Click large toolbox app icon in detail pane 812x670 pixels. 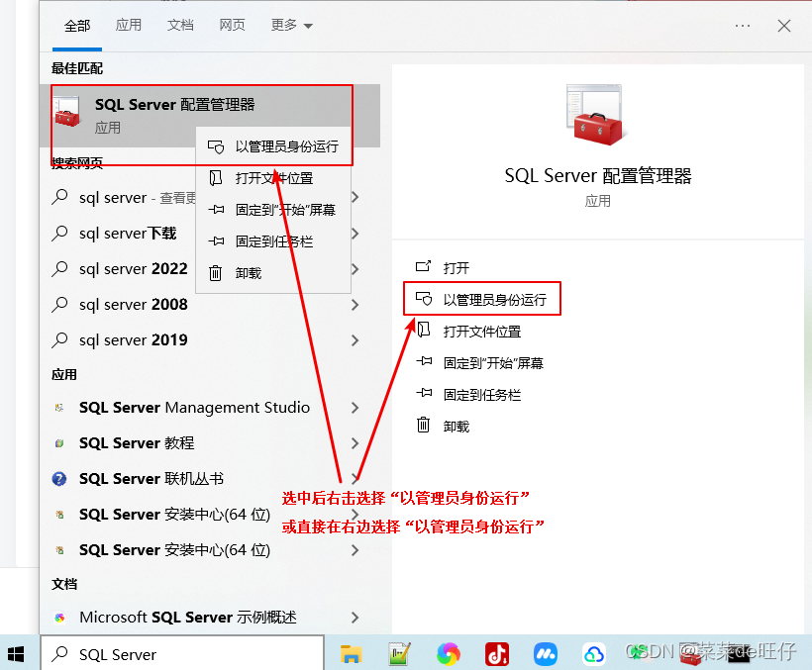point(595,115)
